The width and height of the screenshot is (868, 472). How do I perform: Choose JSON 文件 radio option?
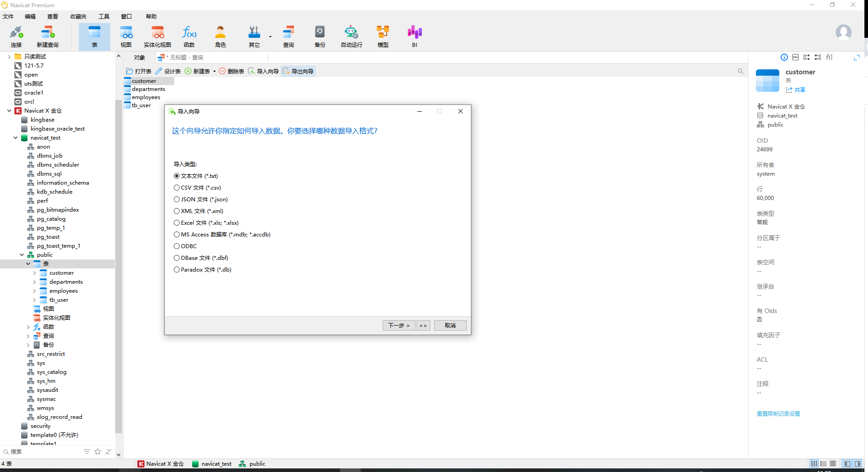point(201,200)
